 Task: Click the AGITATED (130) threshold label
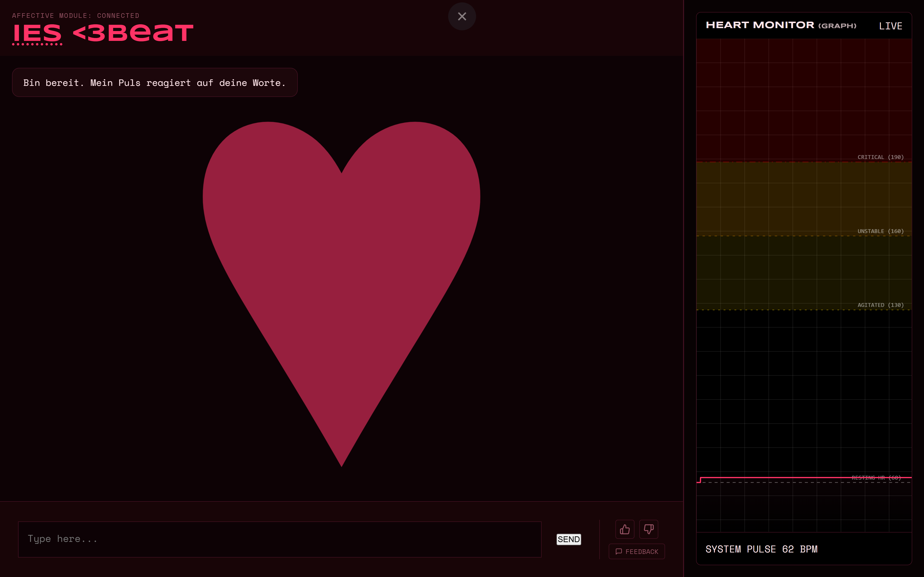(880, 305)
